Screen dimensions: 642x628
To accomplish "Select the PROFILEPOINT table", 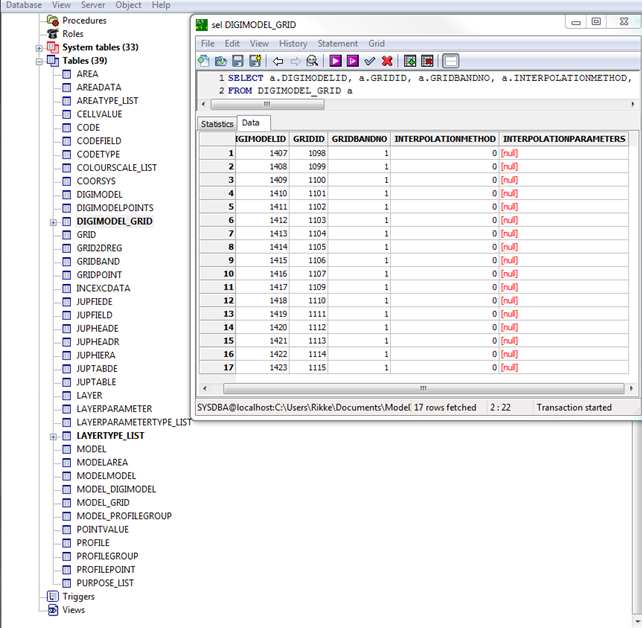I will coord(106,569).
